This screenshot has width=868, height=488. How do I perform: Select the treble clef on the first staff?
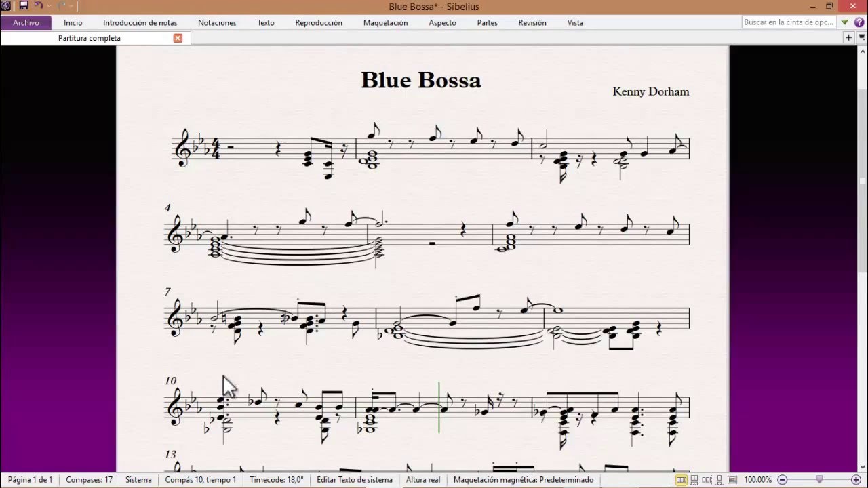[x=182, y=148]
